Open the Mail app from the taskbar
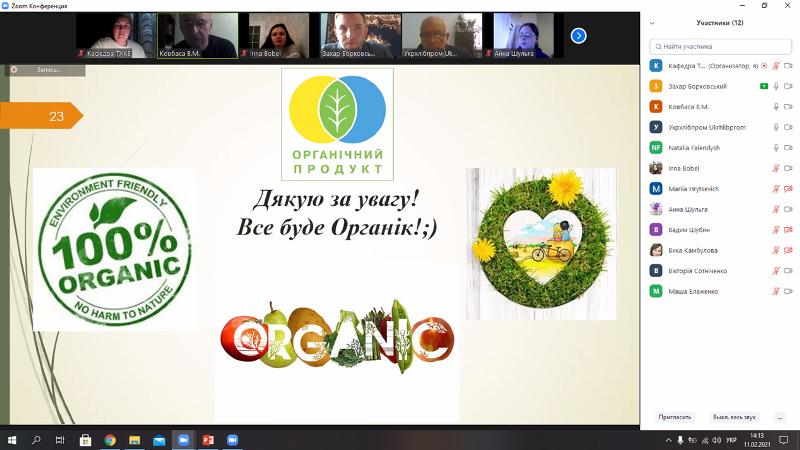Image resolution: width=800 pixels, height=450 pixels. tap(159, 440)
